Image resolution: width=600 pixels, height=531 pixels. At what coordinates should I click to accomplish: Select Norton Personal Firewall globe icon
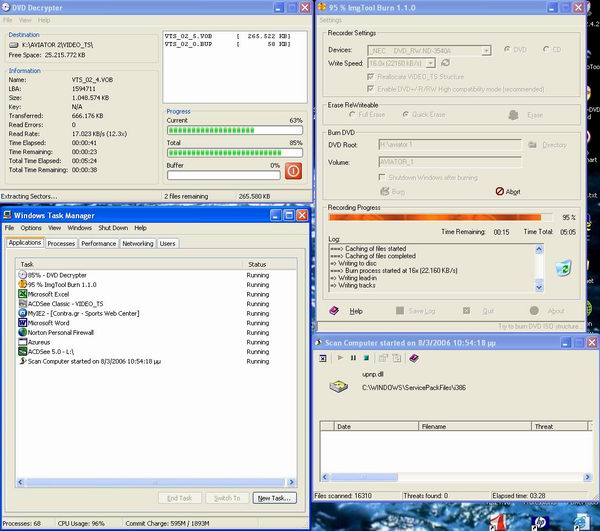(x=22, y=332)
